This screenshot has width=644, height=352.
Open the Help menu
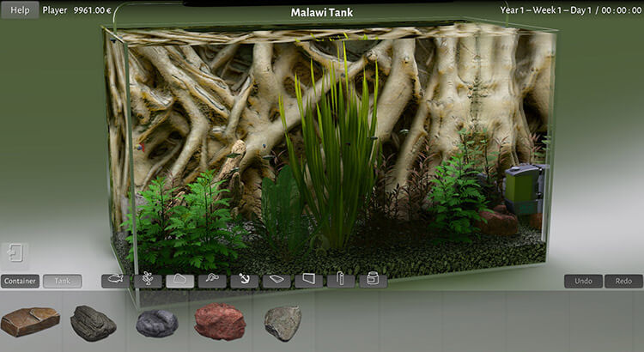19,11
